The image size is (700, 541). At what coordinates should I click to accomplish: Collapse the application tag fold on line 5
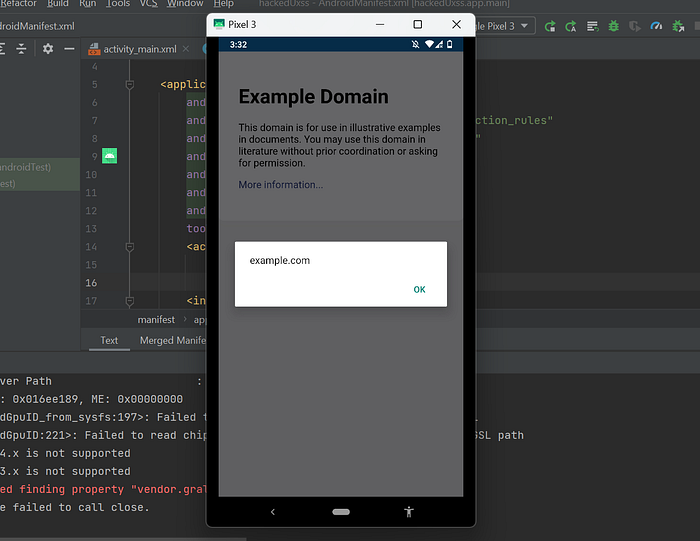(129, 85)
